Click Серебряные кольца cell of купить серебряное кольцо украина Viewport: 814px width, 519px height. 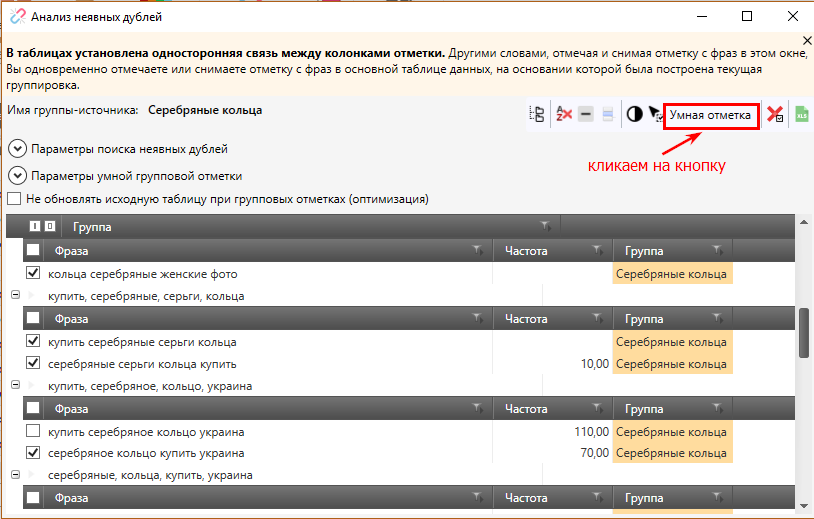[x=672, y=432]
